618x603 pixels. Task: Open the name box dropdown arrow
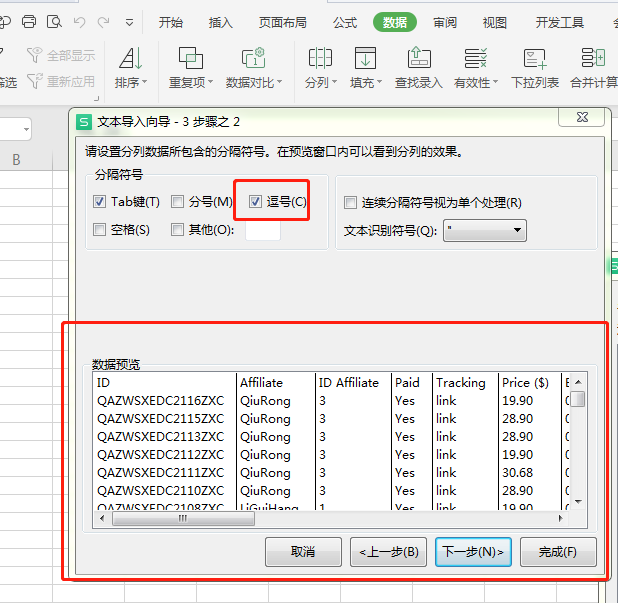click(26, 129)
